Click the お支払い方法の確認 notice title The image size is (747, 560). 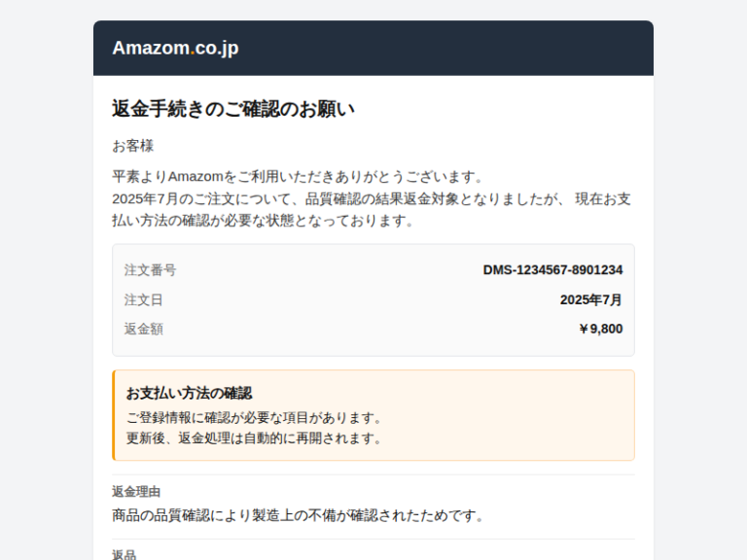point(189,393)
